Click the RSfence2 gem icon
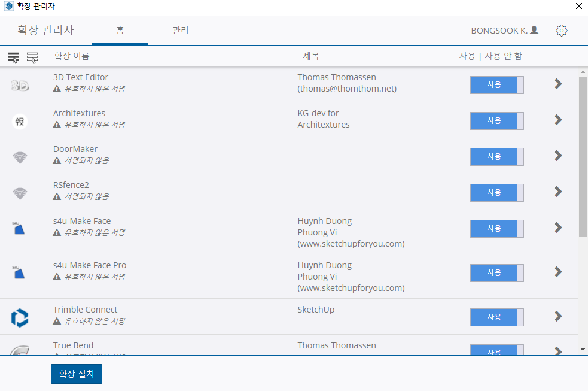The height and width of the screenshot is (391, 588). 20,193
